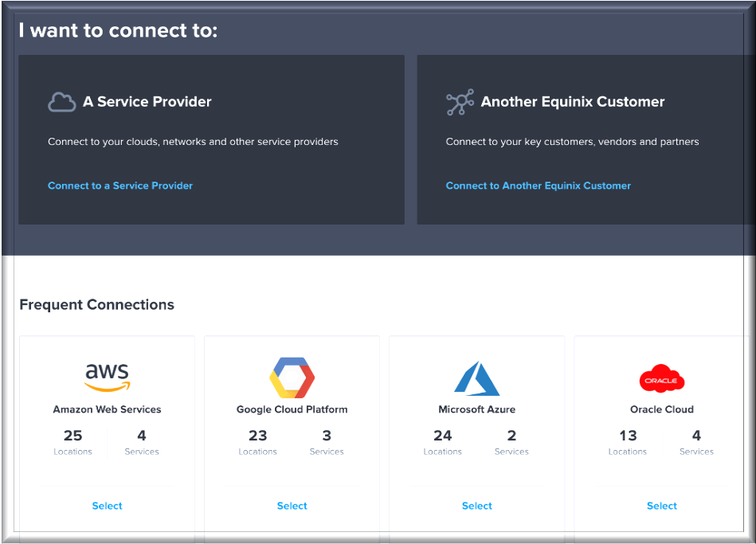Click the Amazon Web Services logo

pos(108,377)
